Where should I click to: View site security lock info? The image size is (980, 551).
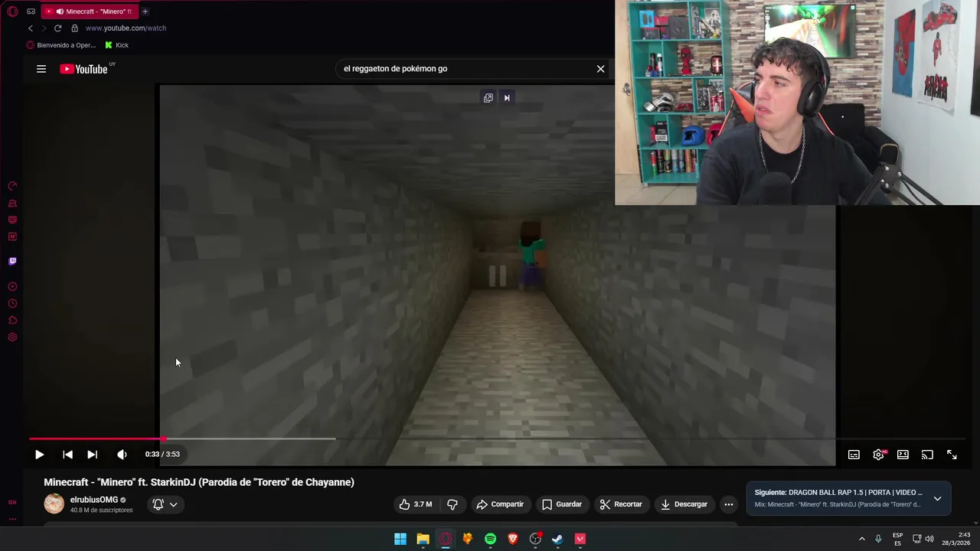point(74,28)
